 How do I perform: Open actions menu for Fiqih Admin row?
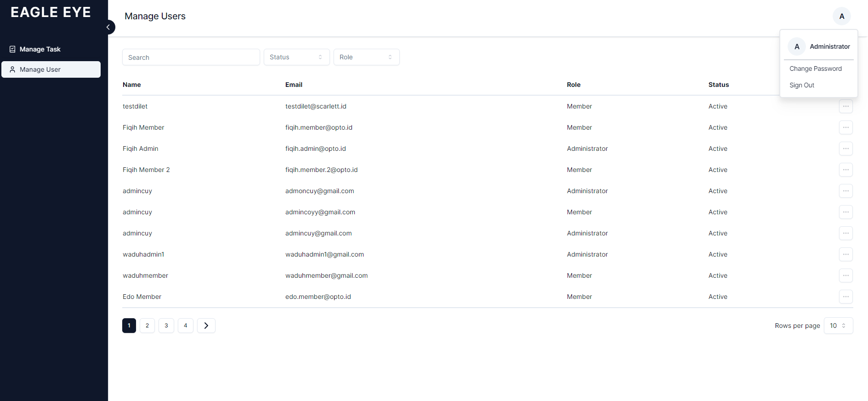(845, 149)
